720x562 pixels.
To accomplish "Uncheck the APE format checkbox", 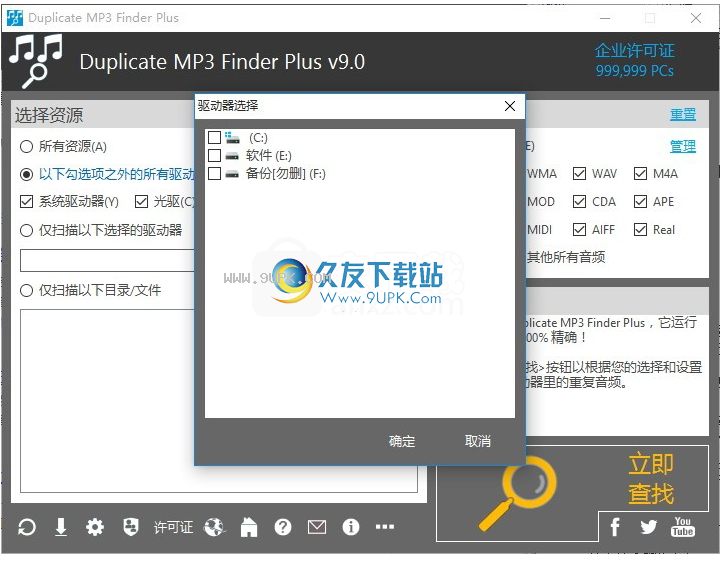I will pyautogui.click(x=641, y=202).
